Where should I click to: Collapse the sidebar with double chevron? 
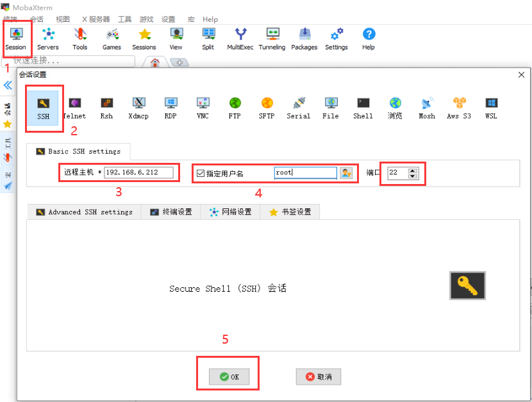pyautogui.click(x=8, y=85)
